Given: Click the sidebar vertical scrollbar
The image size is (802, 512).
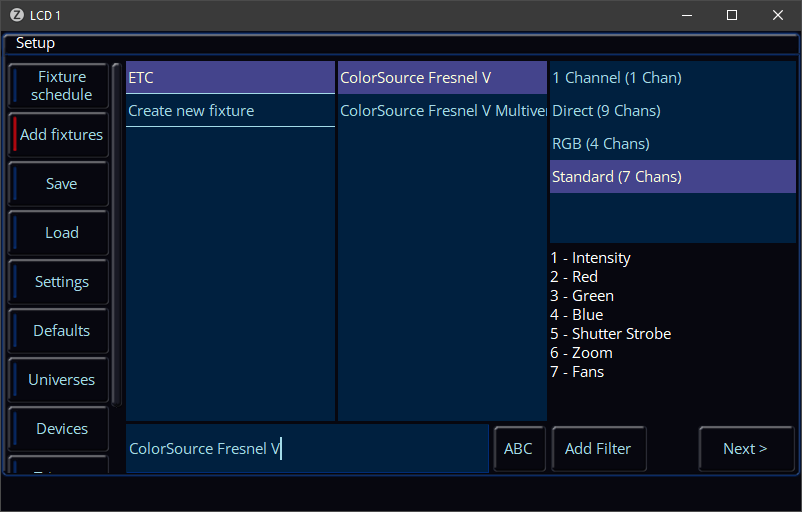Looking at the screenshot, I should click(x=117, y=234).
